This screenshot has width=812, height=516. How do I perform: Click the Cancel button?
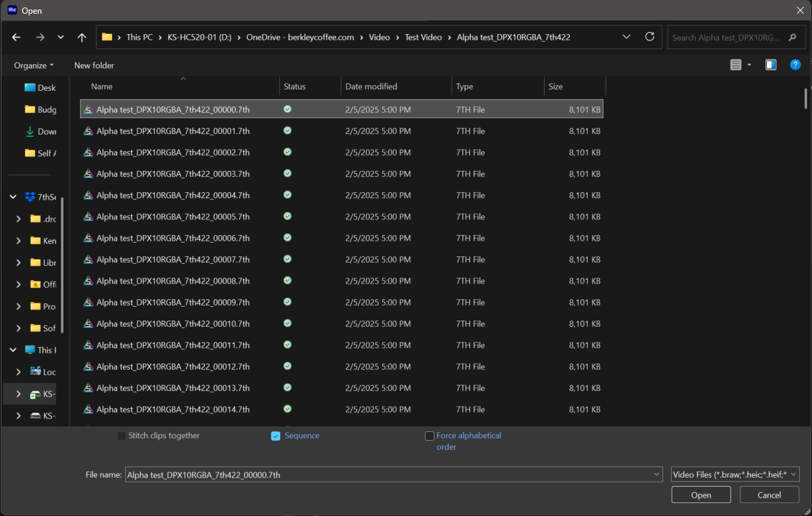(769, 495)
